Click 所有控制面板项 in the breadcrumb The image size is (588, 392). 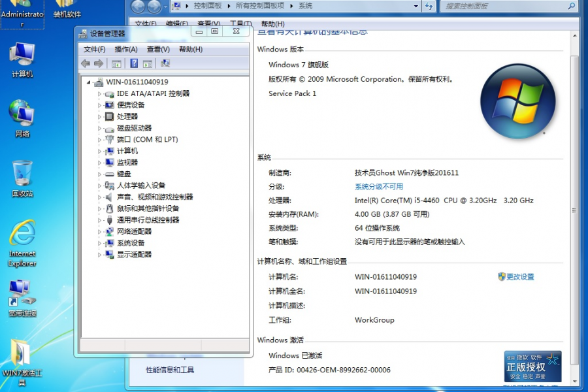(260, 6)
